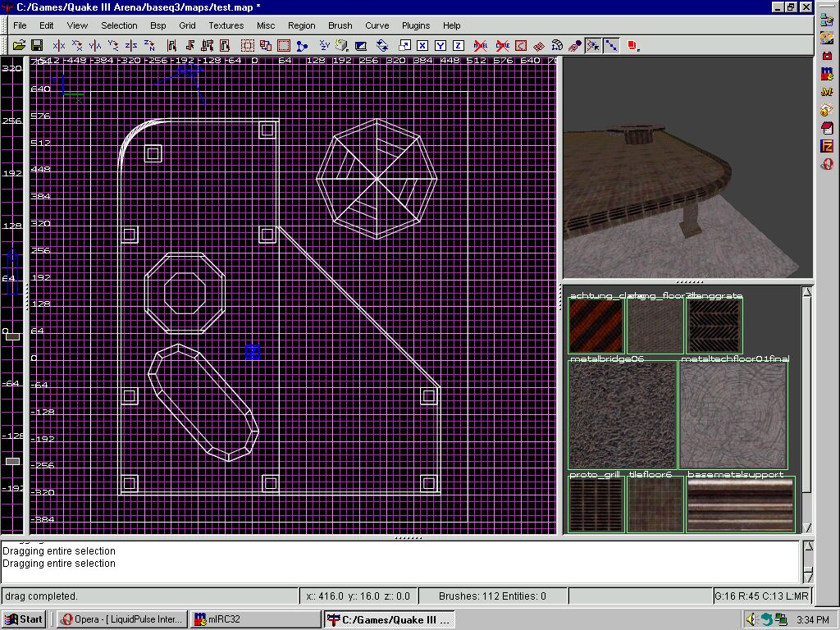Open the File menu
The width and height of the screenshot is (840, 630).
click(x=20, y=25)
